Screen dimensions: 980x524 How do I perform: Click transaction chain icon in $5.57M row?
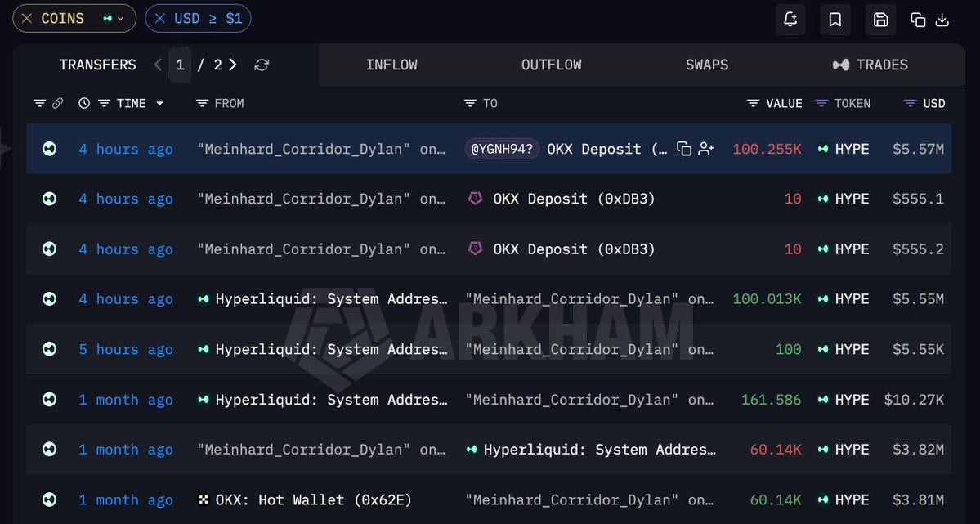point(49,149)
